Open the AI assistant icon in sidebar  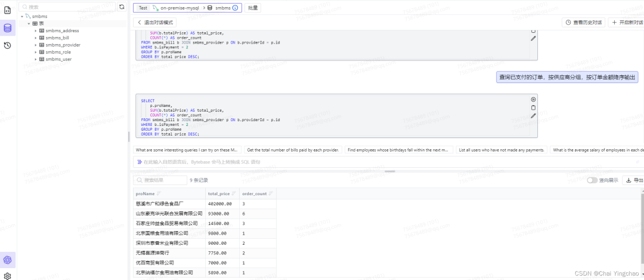[7, 260]
